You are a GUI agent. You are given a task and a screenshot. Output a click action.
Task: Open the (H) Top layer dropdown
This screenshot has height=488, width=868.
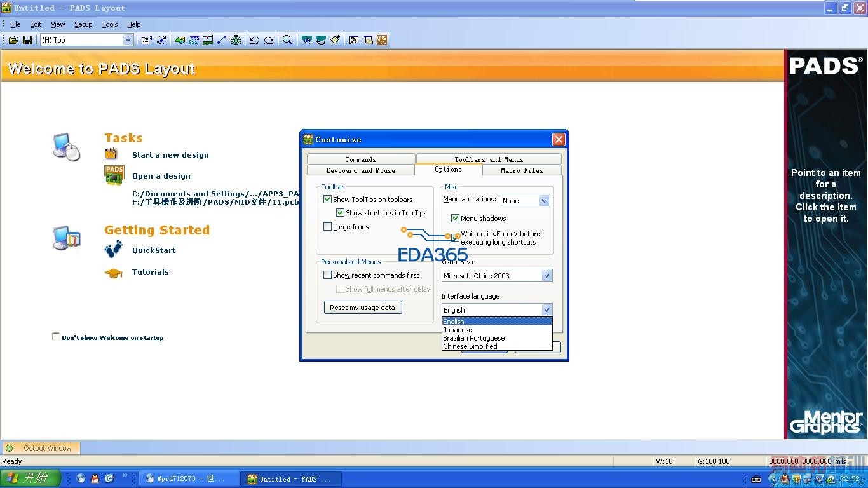point(128,40)
